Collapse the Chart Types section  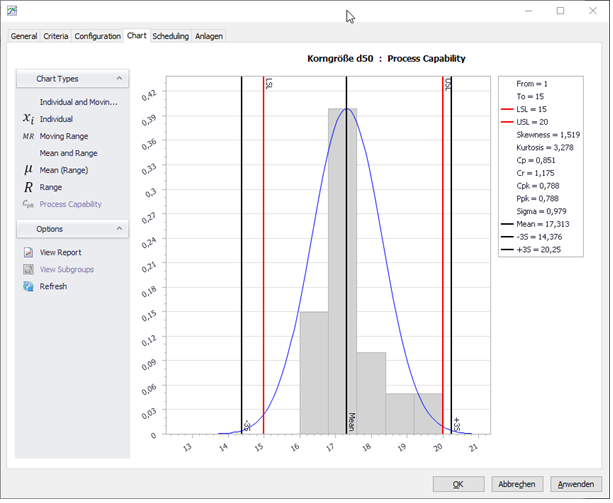pyautogui.click(x=119, y=79)
